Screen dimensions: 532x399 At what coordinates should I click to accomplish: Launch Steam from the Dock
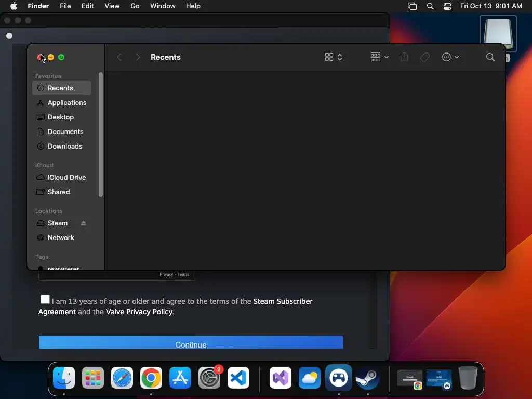[x=367, y=378]
